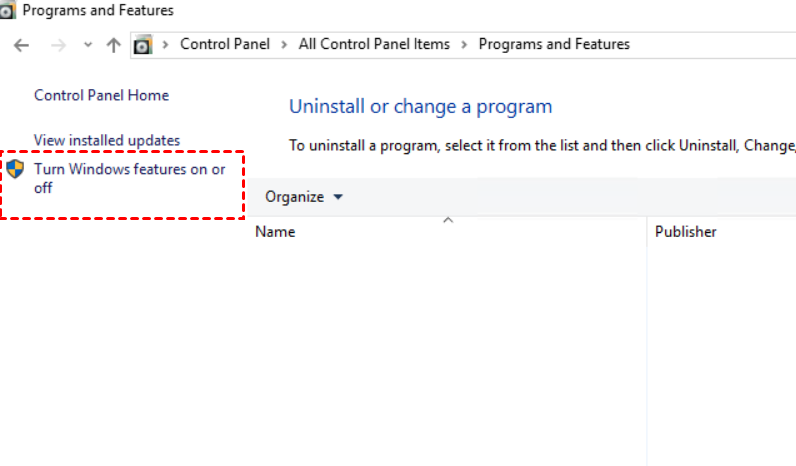The image size is (796, 466).
Task: Click the sort arrow above the Name column
Action: (x=448, y=220)
